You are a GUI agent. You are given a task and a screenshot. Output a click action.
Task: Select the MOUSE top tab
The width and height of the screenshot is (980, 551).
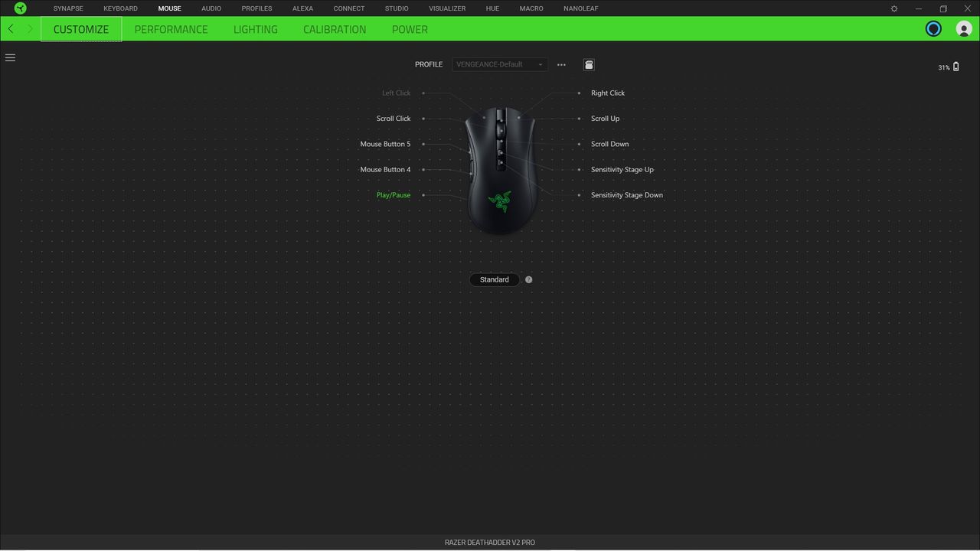coord(169,8)
